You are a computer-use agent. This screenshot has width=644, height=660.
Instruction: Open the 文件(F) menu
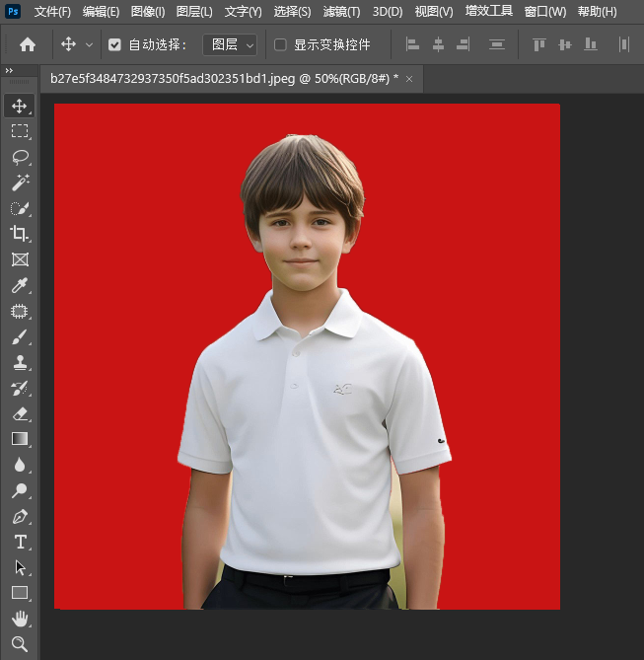[52, 12]
